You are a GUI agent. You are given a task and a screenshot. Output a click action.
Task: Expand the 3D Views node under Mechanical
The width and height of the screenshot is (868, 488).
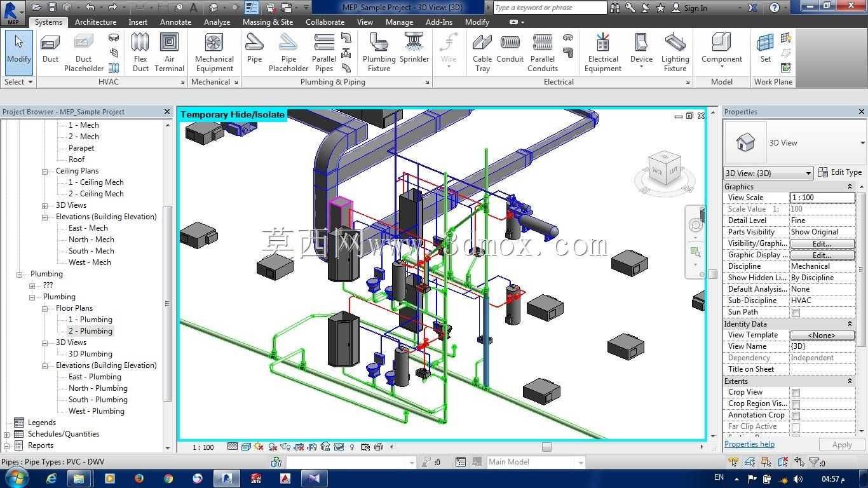(44, 206)
